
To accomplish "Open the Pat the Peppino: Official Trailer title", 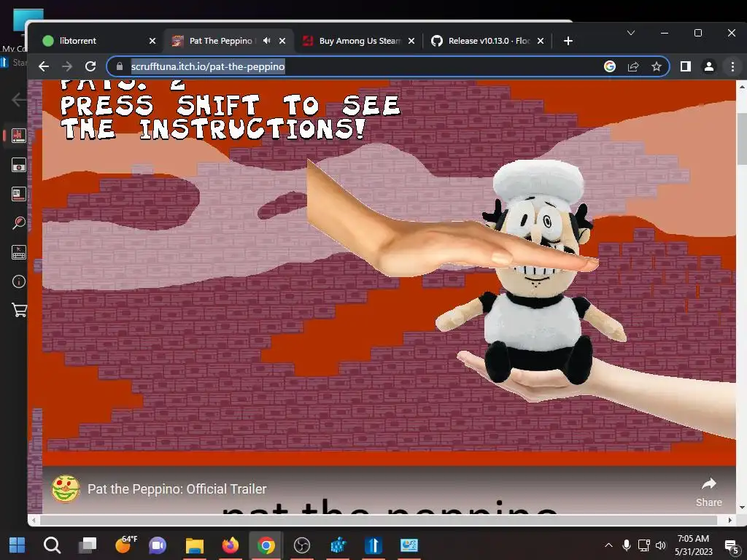I will (x=177, y=489).
